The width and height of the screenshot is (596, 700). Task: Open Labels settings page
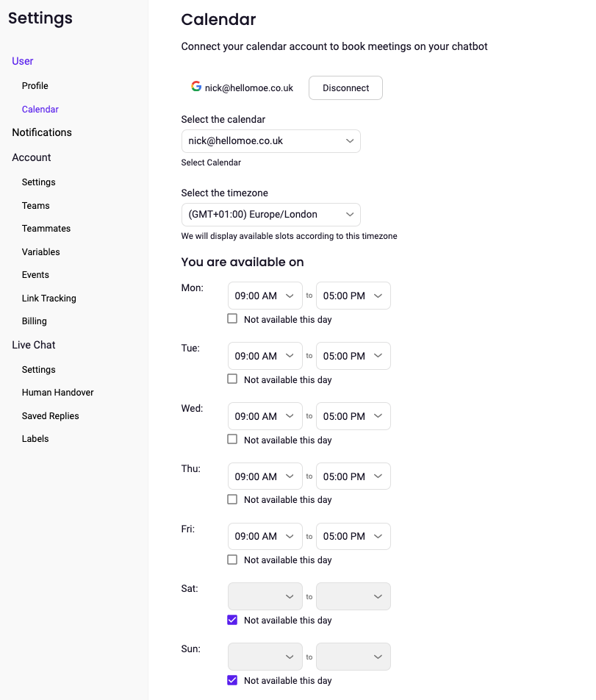pyautogui.click(x=35, y=439)
